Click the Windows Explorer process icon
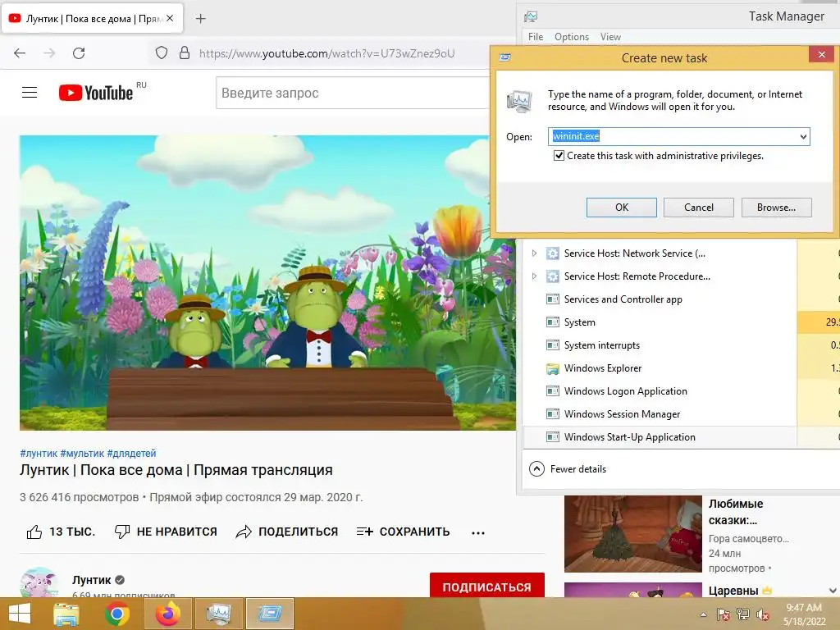The image size is (840, 630). pyautogui.click(x=552, y=368)
